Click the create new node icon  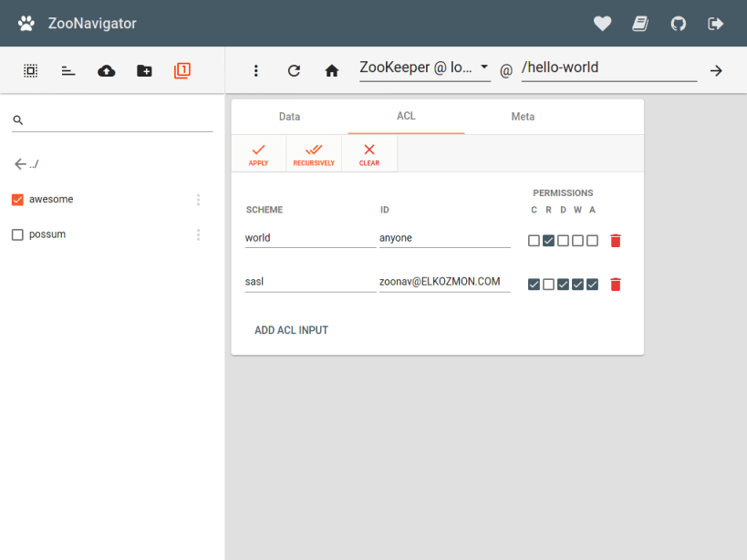tap(144, 71)
